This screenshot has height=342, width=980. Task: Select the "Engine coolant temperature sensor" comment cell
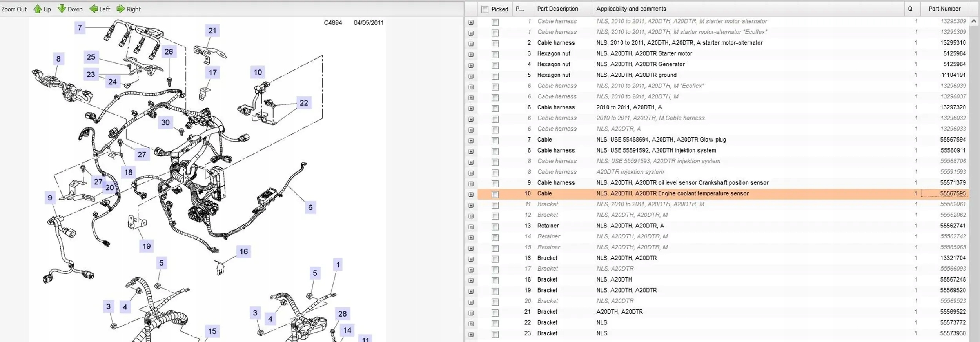[x=673, y=193]
